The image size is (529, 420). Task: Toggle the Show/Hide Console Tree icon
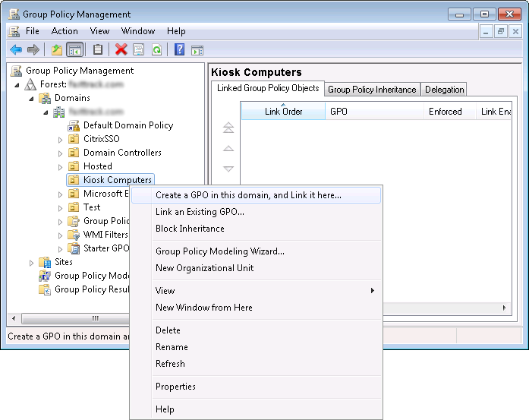coord(74,50)
